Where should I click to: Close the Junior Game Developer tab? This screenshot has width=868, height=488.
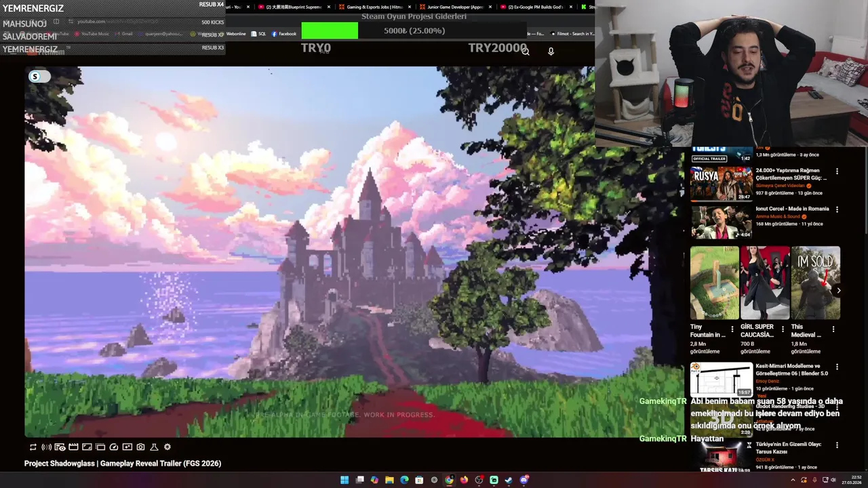[x=490, y=7]
